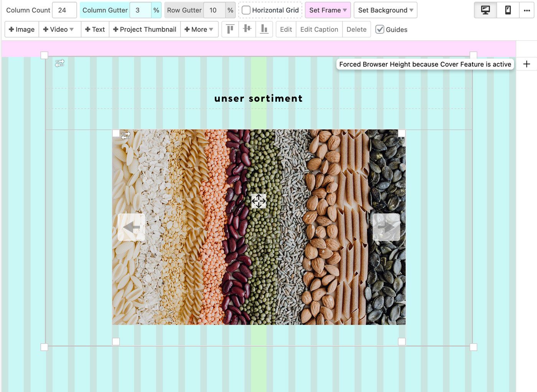Open the three-dots more options icon

click(527, 10)
